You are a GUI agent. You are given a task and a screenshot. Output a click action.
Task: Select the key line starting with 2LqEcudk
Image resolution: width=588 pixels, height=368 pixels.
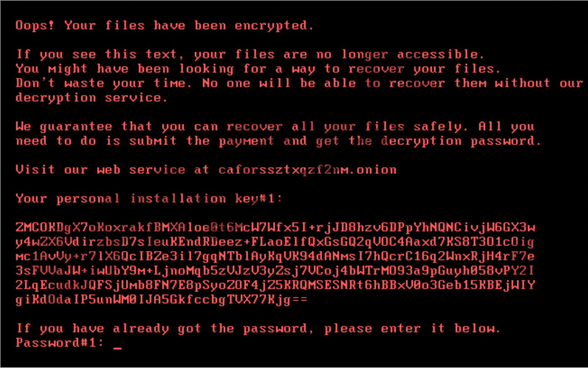point(275,285)
